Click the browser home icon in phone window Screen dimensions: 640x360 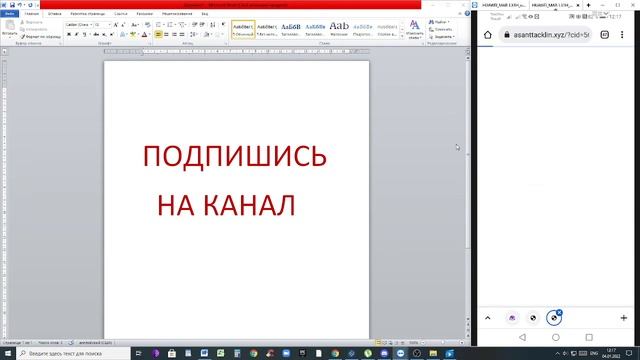(x=487, y=35)
